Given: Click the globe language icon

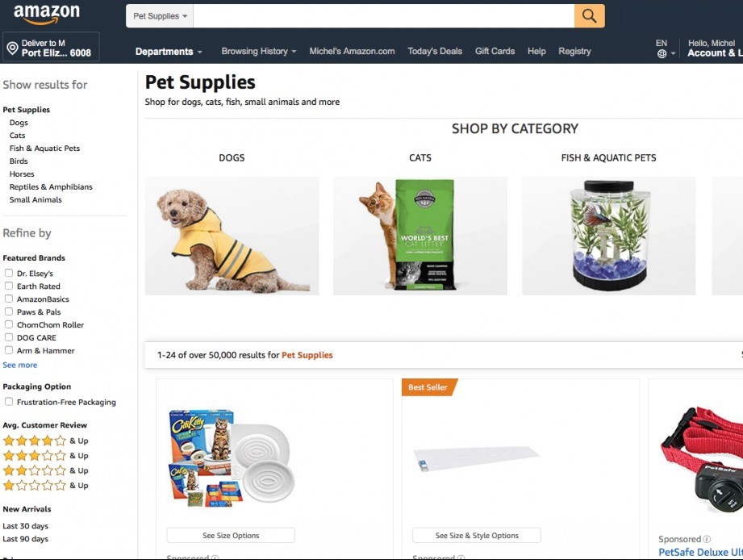Looking at the screenshot, I should [662, 53].
